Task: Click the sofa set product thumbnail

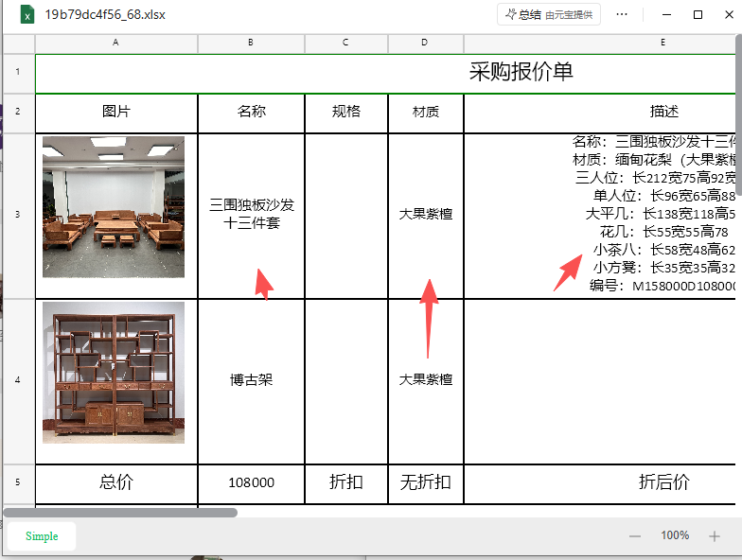Action: click(x=114, y=207)
